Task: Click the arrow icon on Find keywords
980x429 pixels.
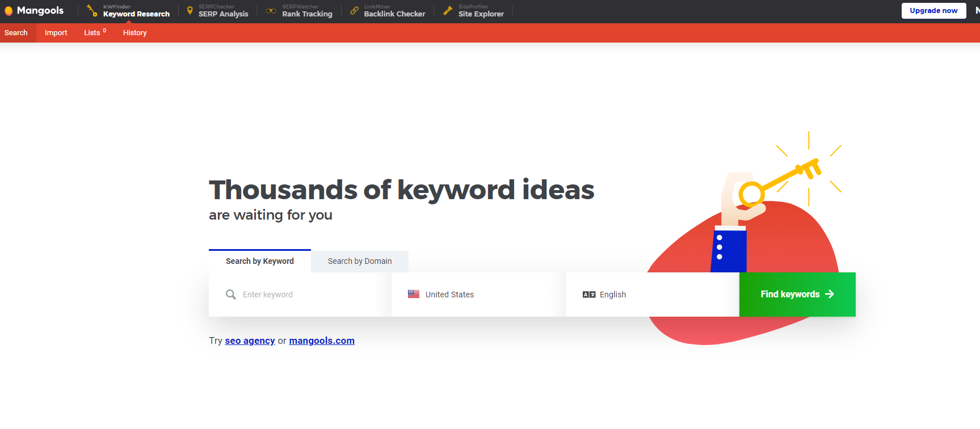Action: pos(830,294)
